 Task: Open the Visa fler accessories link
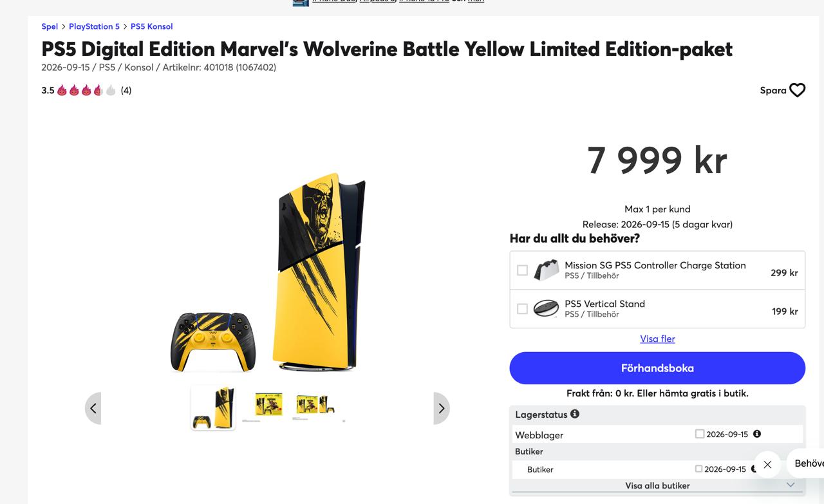pyautogui.click(x=657, y=339)
